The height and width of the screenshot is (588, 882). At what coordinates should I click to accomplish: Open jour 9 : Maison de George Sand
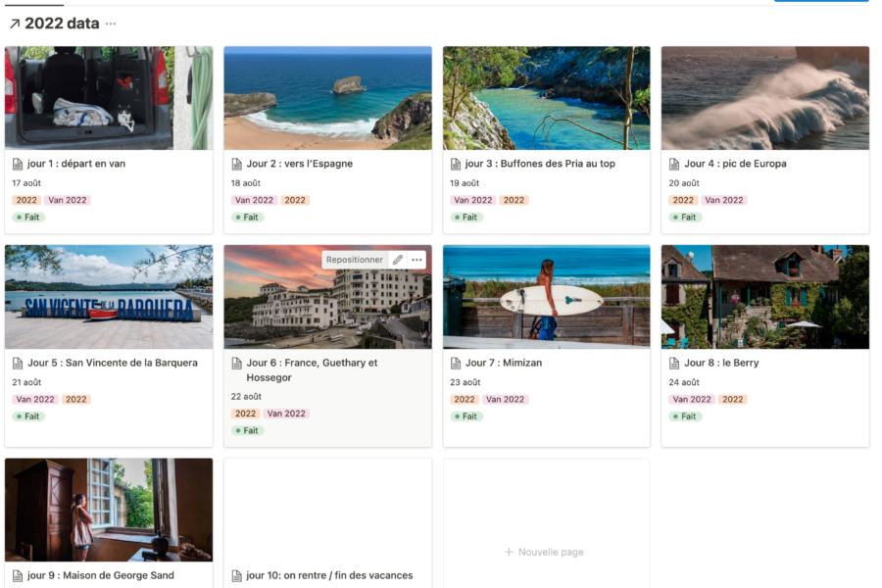coord(101,575)
